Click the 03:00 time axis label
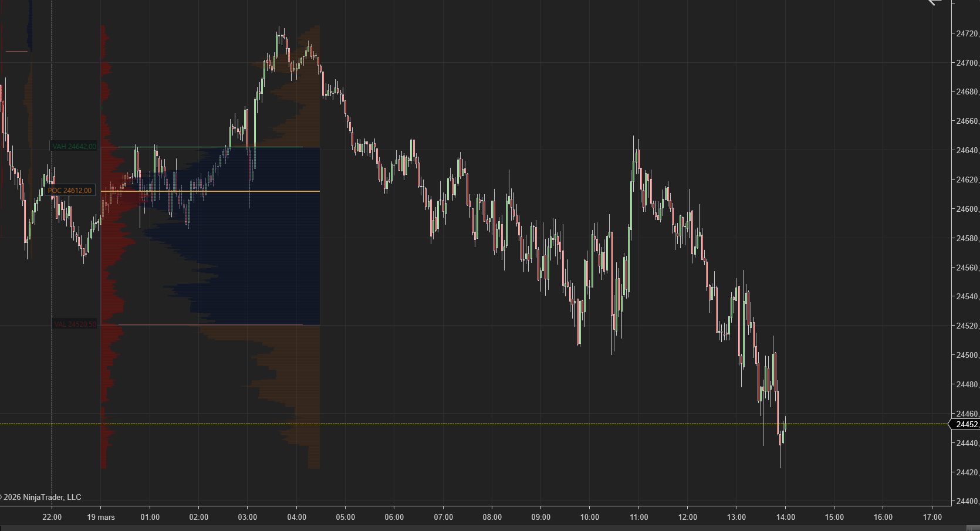This screenshot has height=531, width=980. (x=248, y=517)
